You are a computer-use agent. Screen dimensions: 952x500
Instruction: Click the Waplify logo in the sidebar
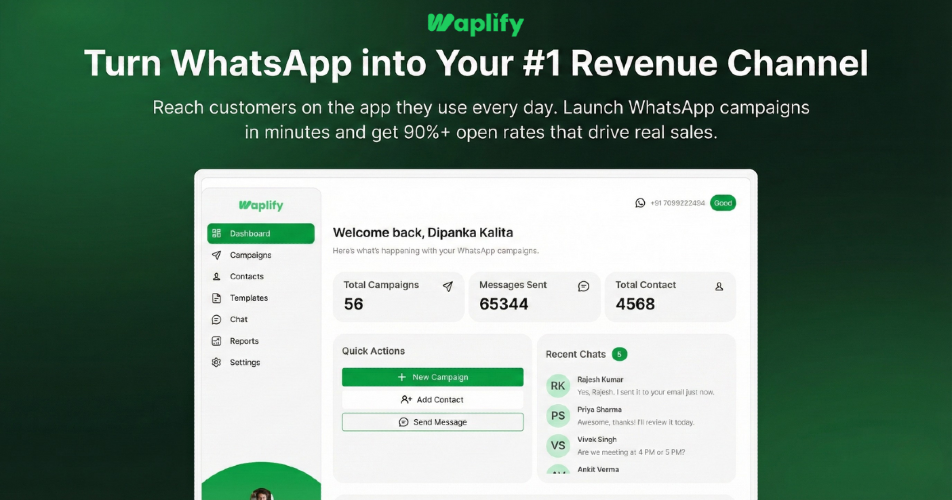(x=260, y=206)
